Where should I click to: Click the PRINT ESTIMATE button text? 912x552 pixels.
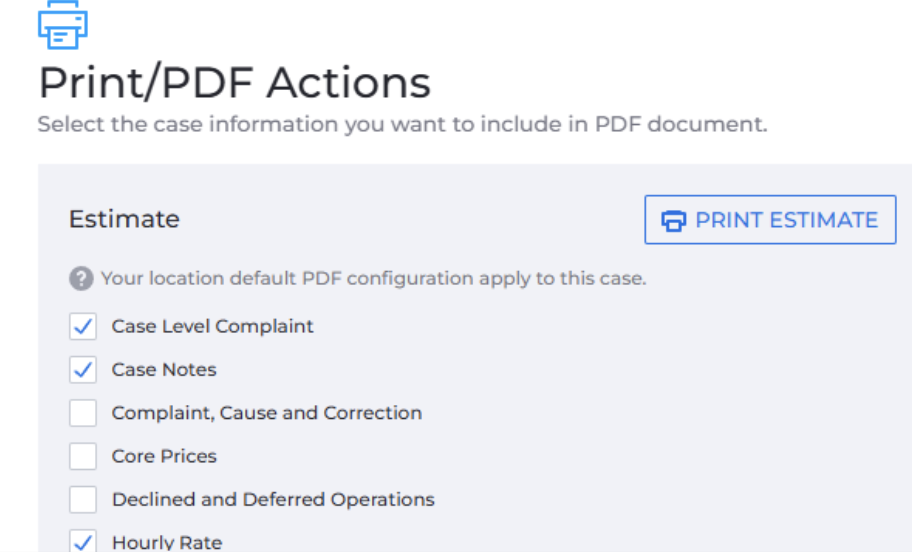tap(786, 220)
